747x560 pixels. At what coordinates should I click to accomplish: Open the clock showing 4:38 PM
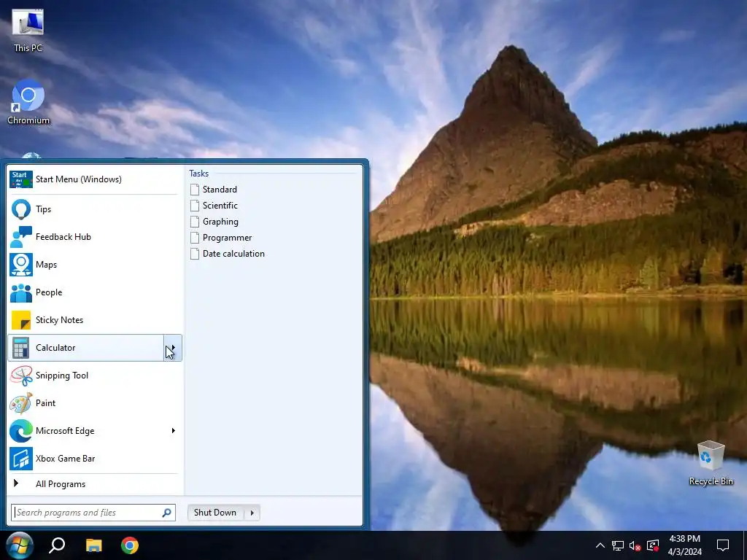click(x=684, y=545)
